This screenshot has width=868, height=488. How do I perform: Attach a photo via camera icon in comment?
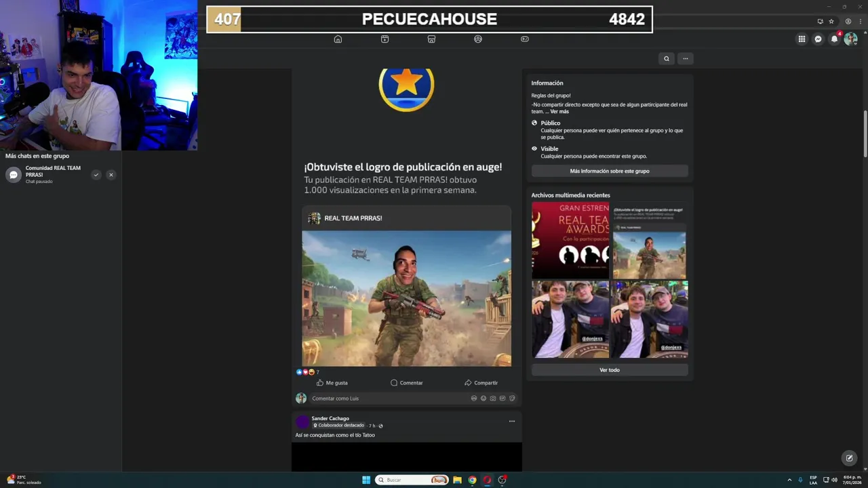point(493,399)
